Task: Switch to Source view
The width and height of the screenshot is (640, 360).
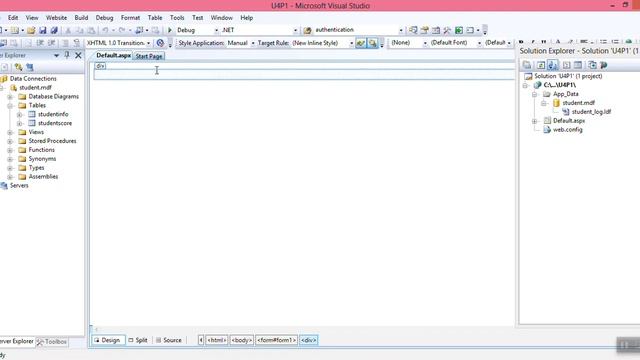Action: coord(169,340)
